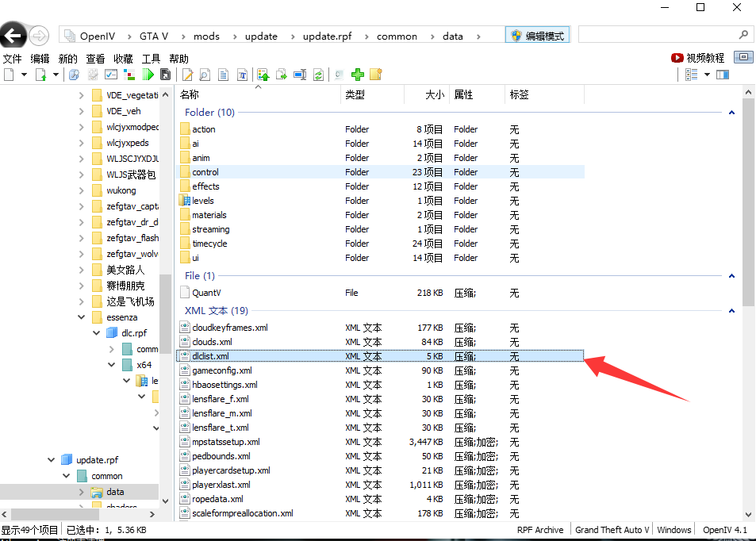756x541 pixels.
Task: Click the tree panel vertical scrollbar thumb
Action: pos(165,313)
